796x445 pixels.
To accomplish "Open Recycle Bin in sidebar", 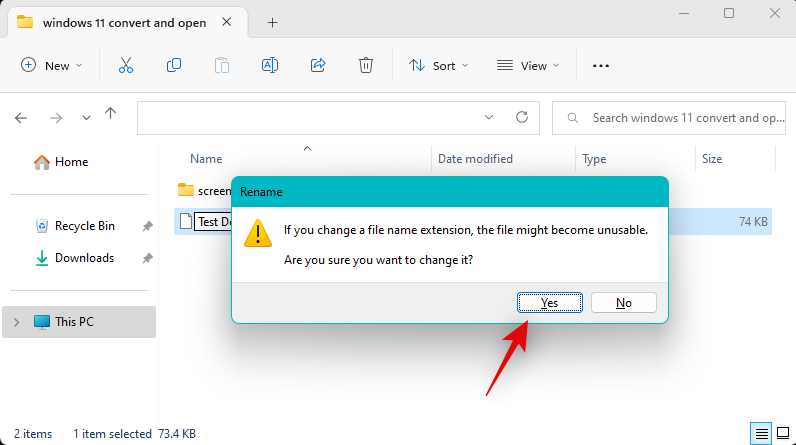I will pos(75,226).
